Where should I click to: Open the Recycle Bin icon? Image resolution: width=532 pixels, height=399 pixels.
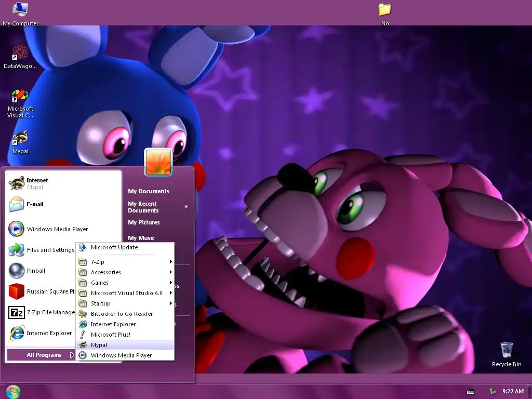click(506, 354)
